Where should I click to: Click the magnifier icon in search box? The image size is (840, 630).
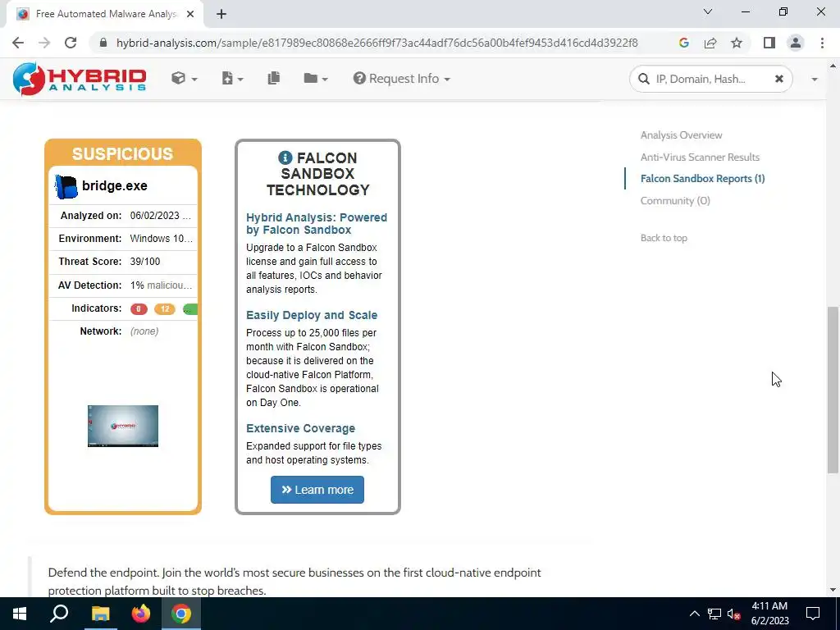point(643,79)
